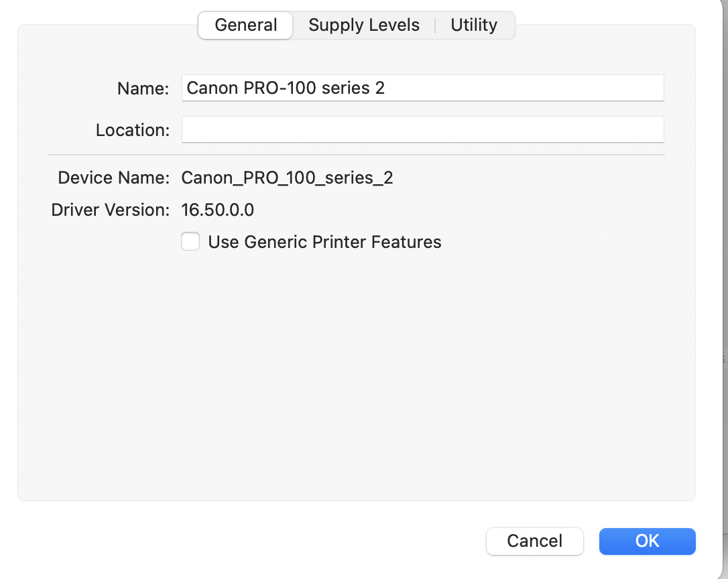Click the word 'Canon' in the Name field
The width and height of the screenshot is (728, 579).
coord(207,88)
